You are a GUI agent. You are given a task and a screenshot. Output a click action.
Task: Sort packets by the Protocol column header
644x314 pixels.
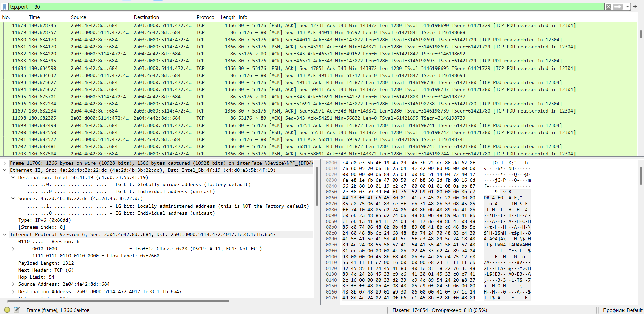(x=206, y=17)
